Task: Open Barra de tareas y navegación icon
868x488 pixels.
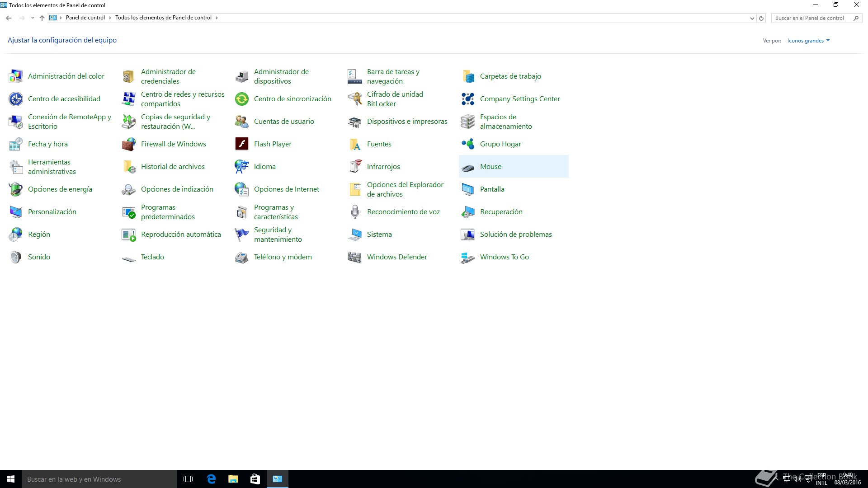Action: coord(355,76)
